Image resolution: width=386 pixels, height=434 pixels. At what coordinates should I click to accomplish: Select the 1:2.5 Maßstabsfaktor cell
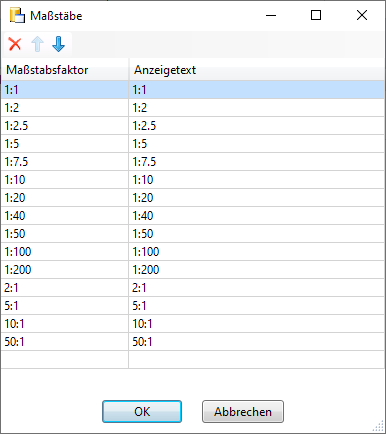pos(65,126)
